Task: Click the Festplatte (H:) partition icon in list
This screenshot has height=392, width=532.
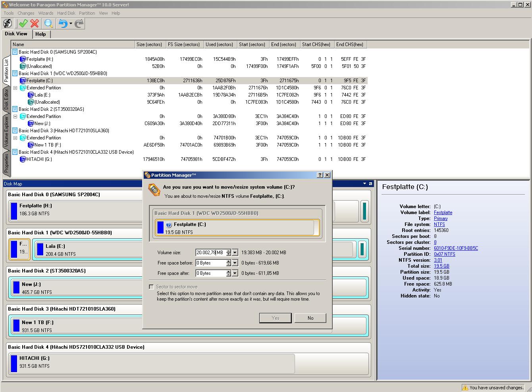Action: 23,59
